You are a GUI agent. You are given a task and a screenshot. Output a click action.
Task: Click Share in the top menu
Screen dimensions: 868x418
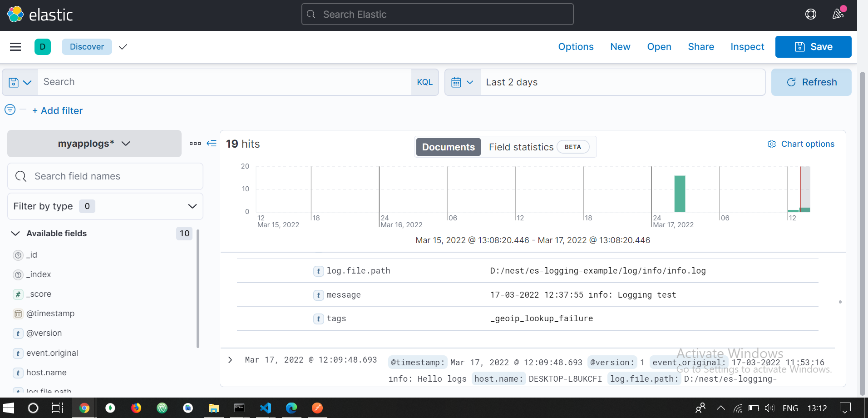pyautogui.click(x=701, y=47)
